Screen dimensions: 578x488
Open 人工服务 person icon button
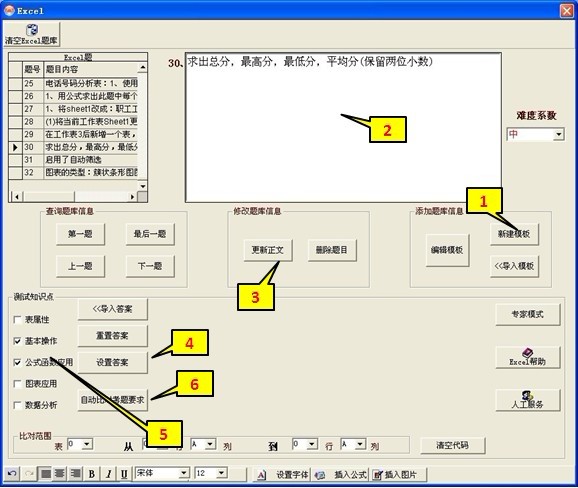tap(527, 400)
